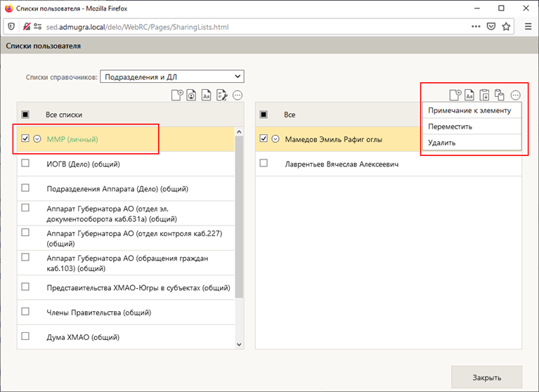Bookmark this page with the star icon
The width and height of the screenshot is (539, 392).
tap(506, 27)
